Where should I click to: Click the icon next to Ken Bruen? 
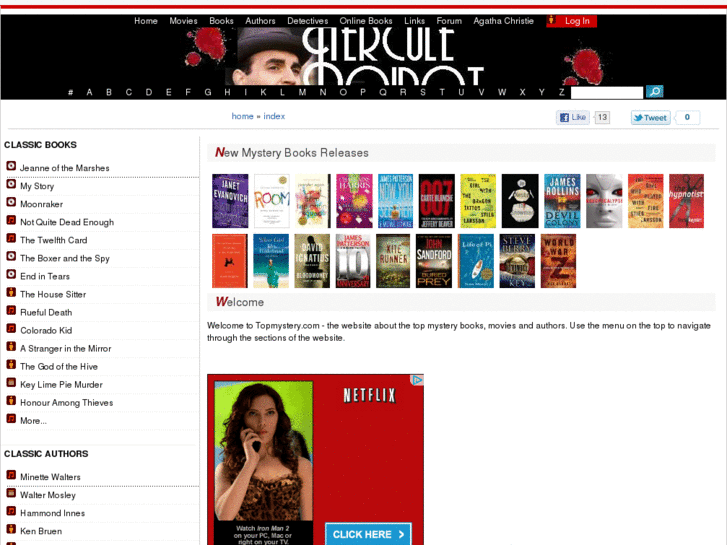[x=11, y=529]
